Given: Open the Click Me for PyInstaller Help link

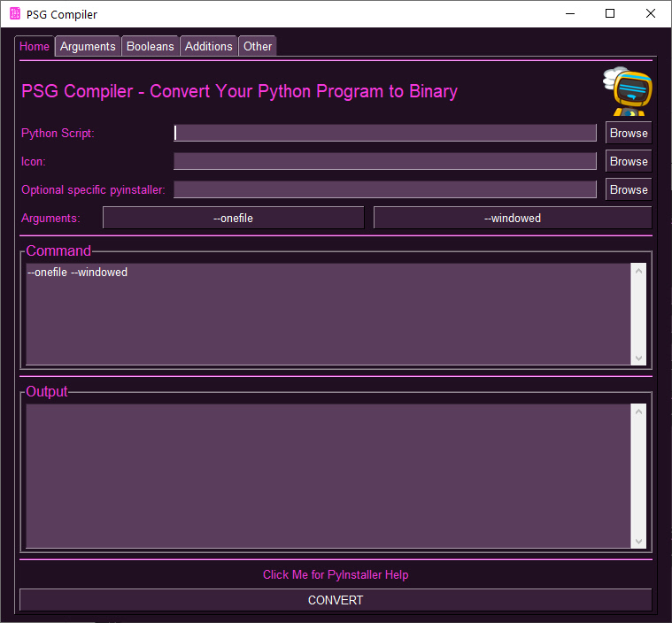Looking at the screenshot, I should pyautogui.click(x=336, y=574).
